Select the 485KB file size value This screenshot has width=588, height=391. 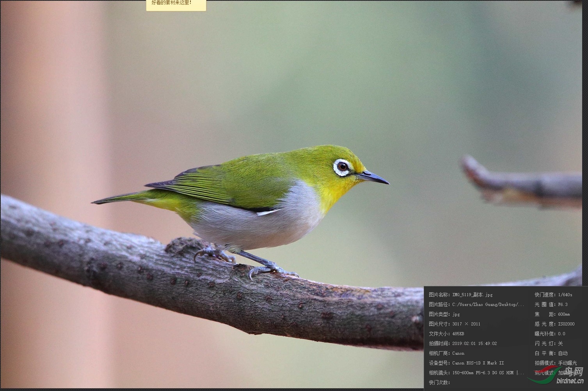tap(457, 334)
